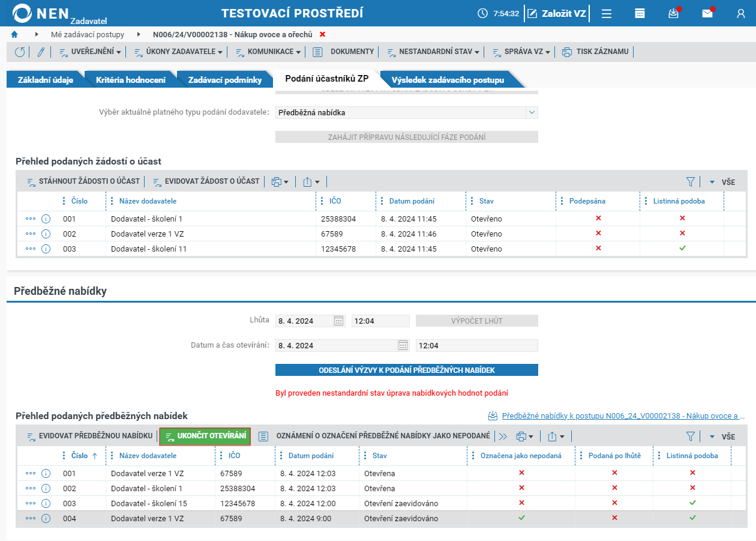Screen dimensions: 756x541
Task: Open the Předběžné nabídky k postupu link
Action: [x=617, y=416]
